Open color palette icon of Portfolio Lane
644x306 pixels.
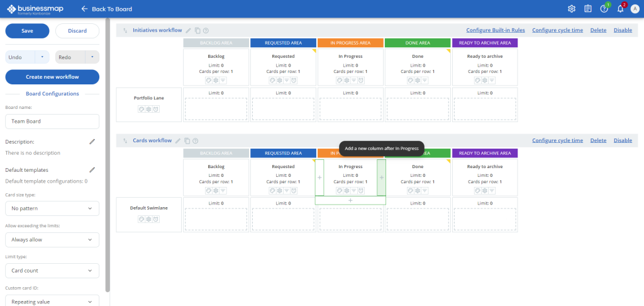(142, 110)
